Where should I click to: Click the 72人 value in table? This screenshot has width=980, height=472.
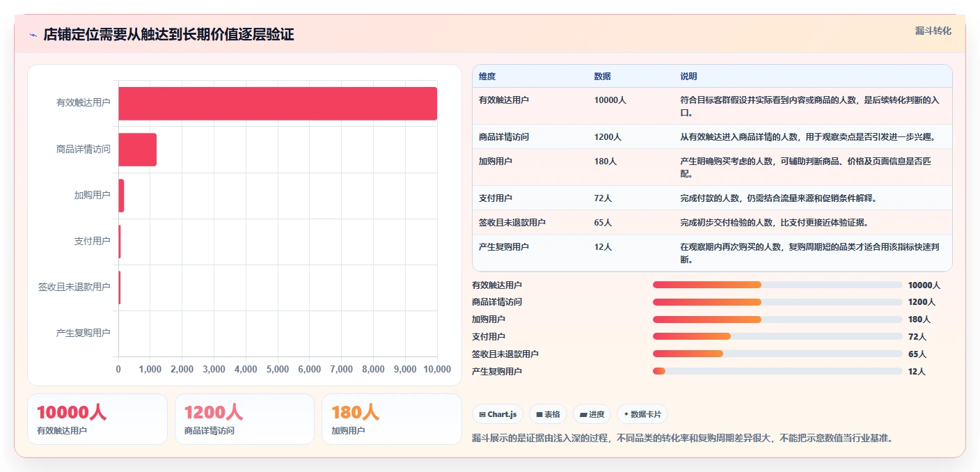[603, 198]
